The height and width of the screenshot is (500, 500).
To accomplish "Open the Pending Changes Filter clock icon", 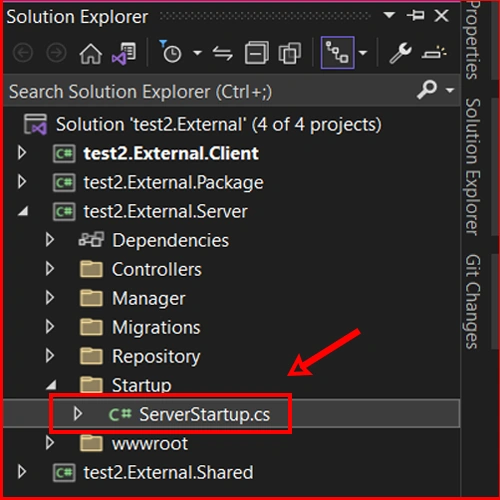I will pos(171,52).
